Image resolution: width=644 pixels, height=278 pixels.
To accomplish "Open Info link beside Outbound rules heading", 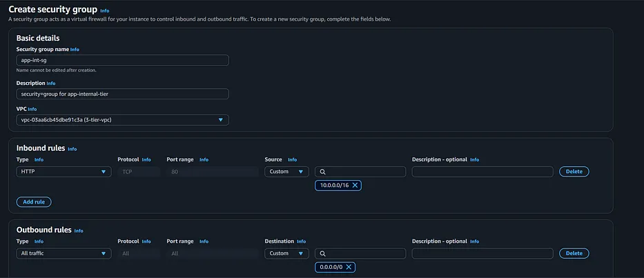I will pos(79,231).
